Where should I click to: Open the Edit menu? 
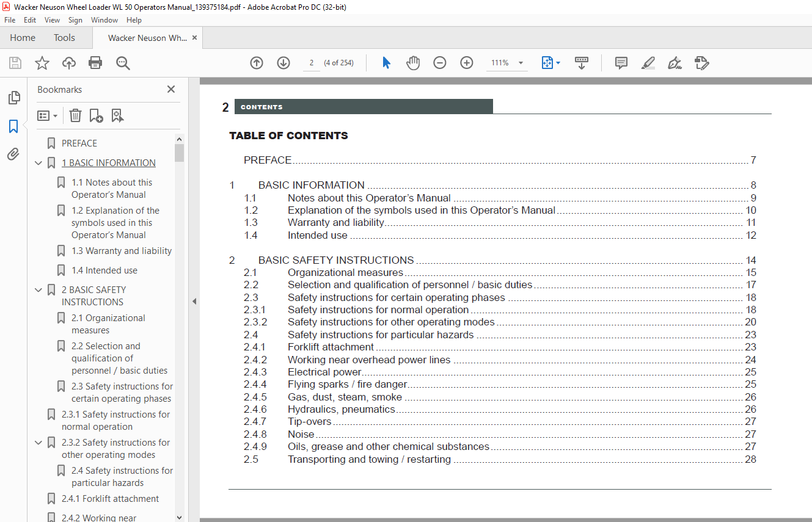[x=30, y=20]
